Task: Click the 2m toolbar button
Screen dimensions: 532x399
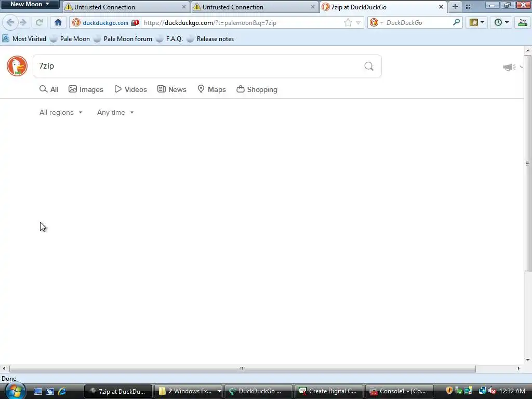Action: point(523,23)
